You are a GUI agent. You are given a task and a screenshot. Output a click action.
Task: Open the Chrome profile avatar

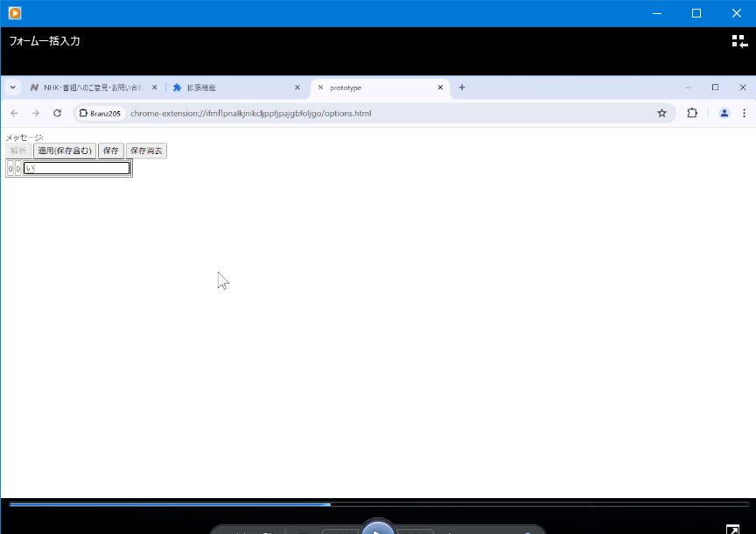coord(724,113)
